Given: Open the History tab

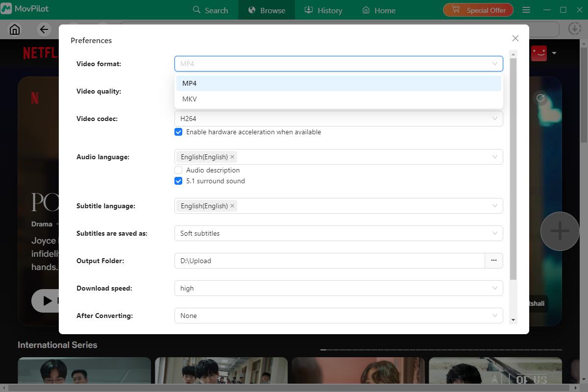Looking at the screenshot, I should point(323,10).
